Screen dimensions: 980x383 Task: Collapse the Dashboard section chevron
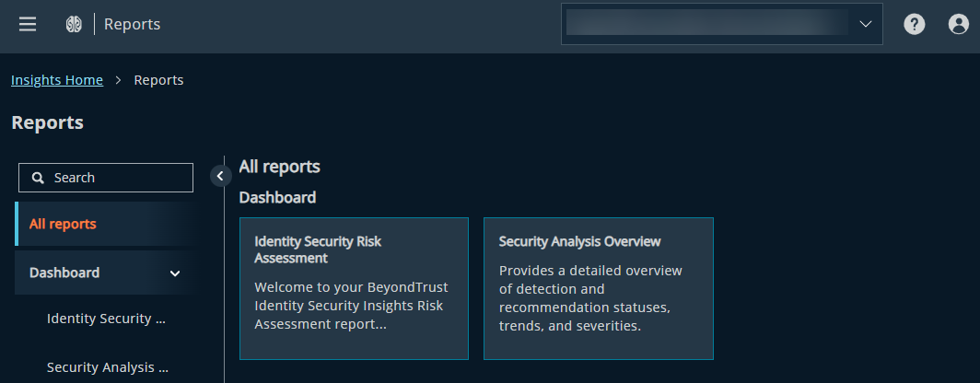pyautogui.click(x=175, y=273)
